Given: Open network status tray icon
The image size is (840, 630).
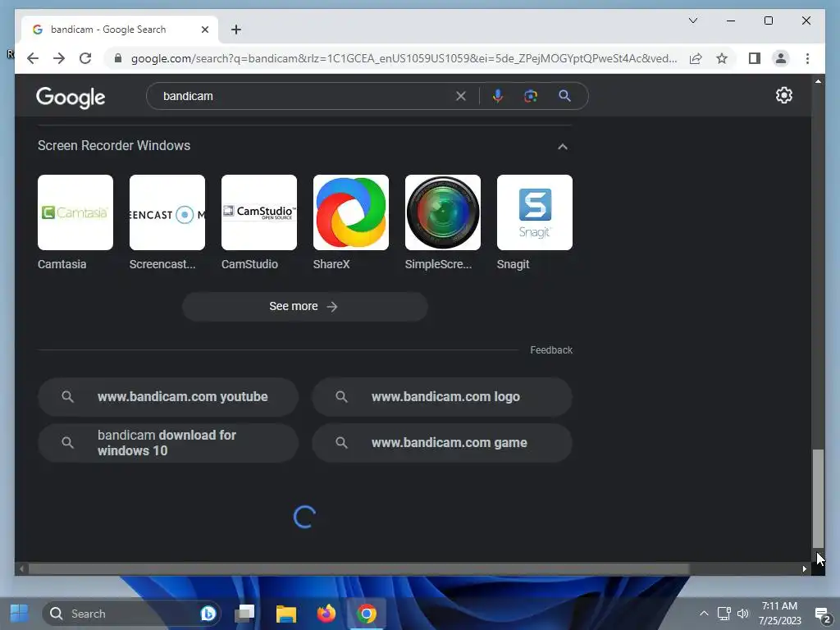Looking at the screenshot, I should coord(724,614).
